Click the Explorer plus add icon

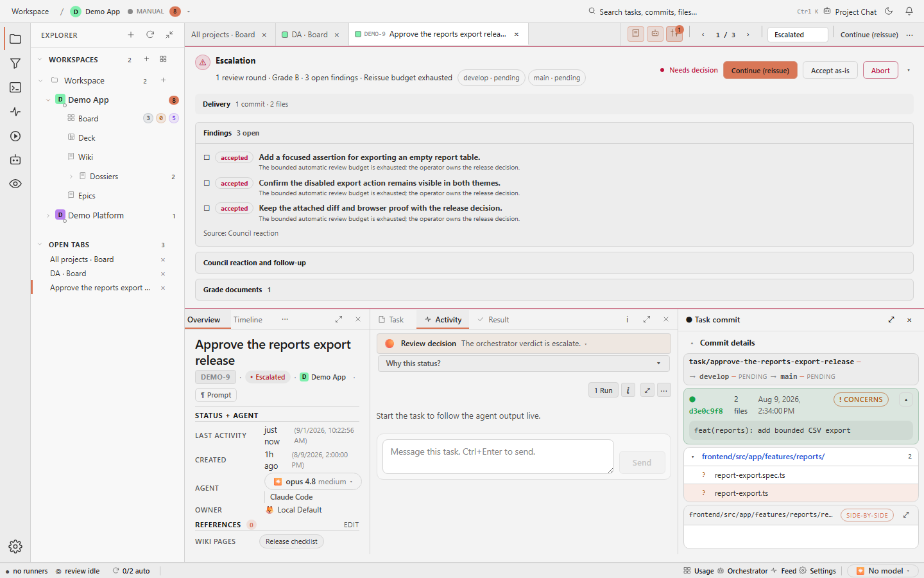point(131,35)
